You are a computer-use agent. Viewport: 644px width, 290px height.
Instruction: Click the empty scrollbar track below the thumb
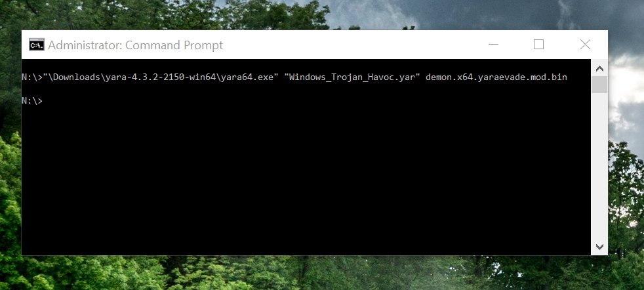[x=599, y=166]
